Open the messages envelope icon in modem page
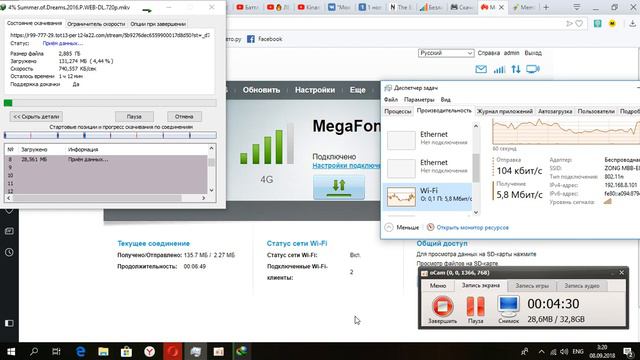Viewport: 640px width, 360px height. (481, 69)
